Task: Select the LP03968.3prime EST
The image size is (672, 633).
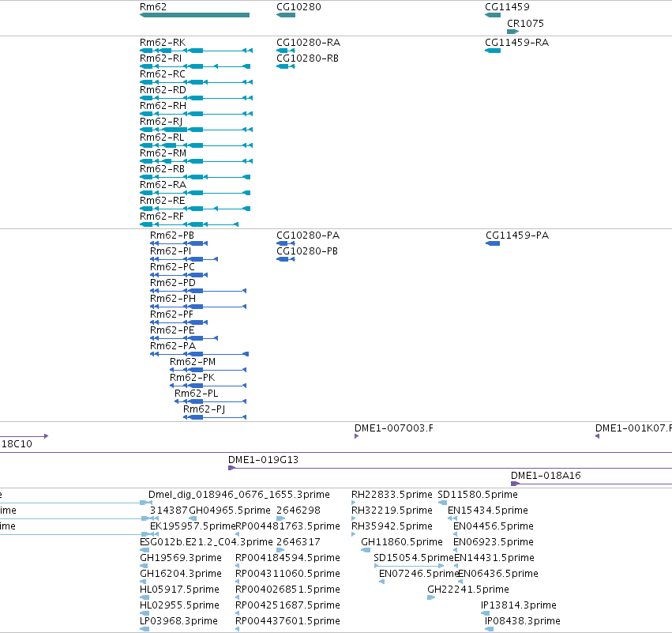Action: pyautogui.click(x=145, y=629)
